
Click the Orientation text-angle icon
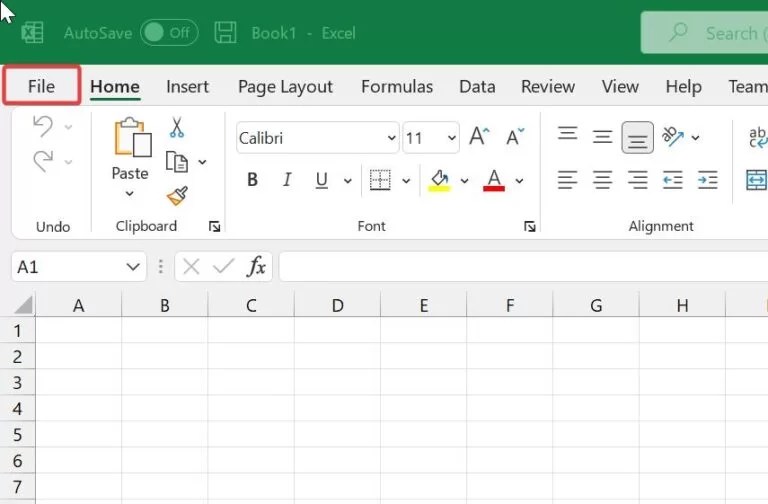point(672,137)
